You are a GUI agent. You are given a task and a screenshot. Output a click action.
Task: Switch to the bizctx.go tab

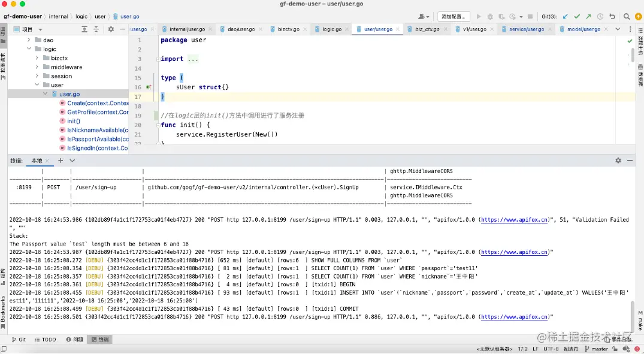click(288, 29)
